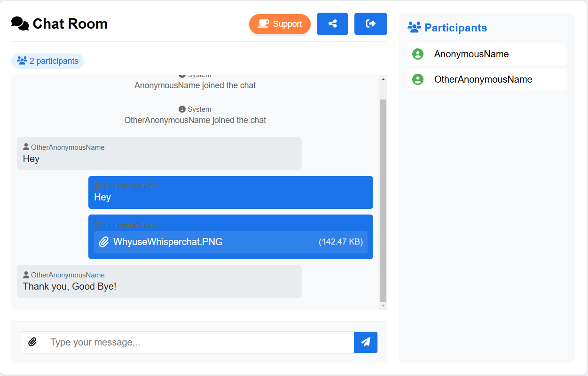Focus the Type your message input field
This screenshot has height=376, width=588.
click(199, 342)
